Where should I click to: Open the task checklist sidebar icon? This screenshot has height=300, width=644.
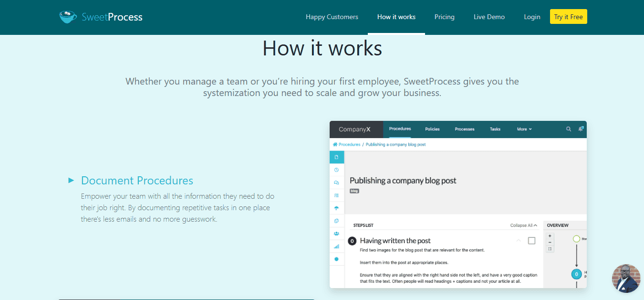337,195
